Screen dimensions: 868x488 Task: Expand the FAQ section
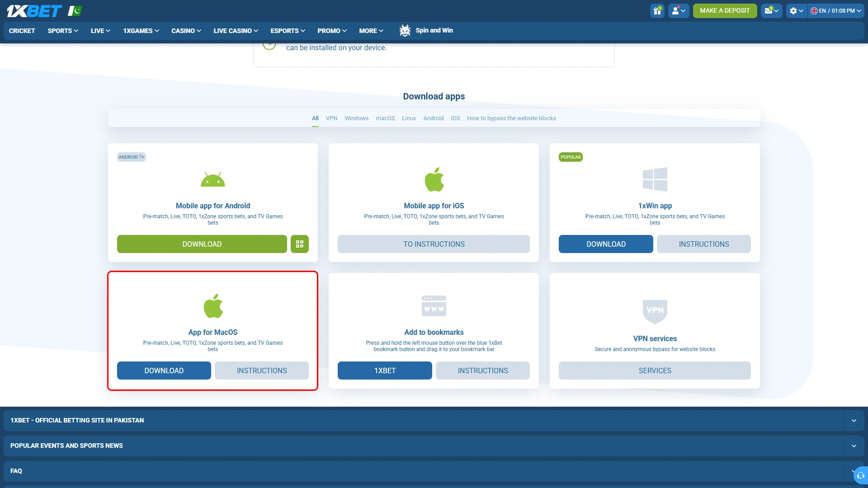(x=434, y=471)
